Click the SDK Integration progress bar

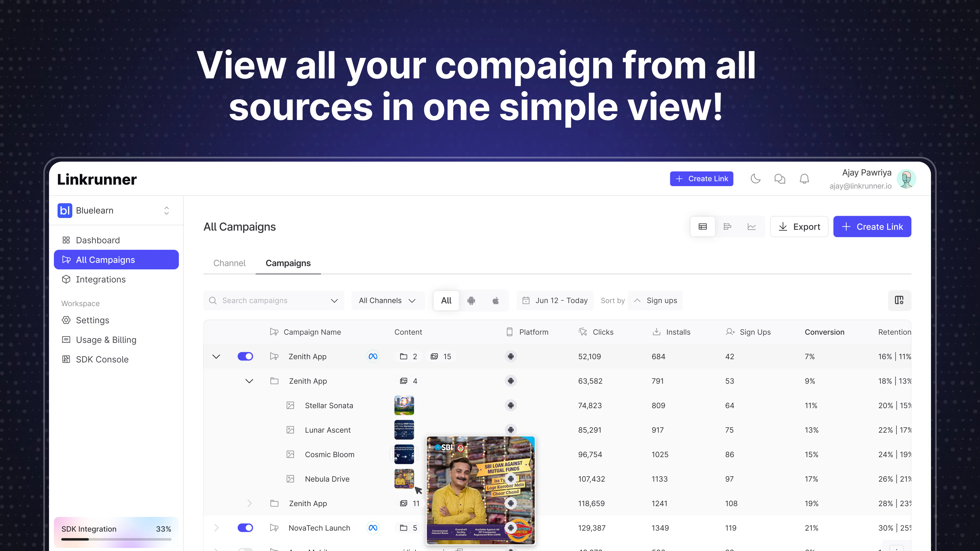click(x=116, y=539)
